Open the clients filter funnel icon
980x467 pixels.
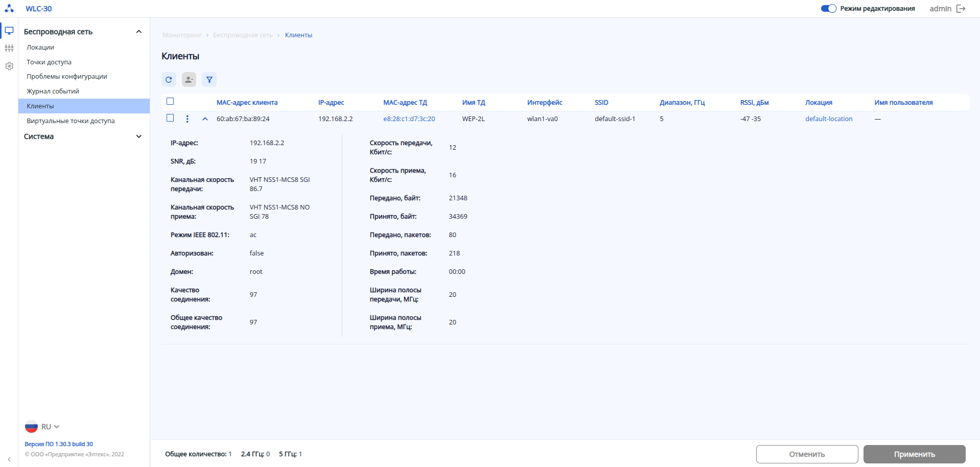[209, 80]
